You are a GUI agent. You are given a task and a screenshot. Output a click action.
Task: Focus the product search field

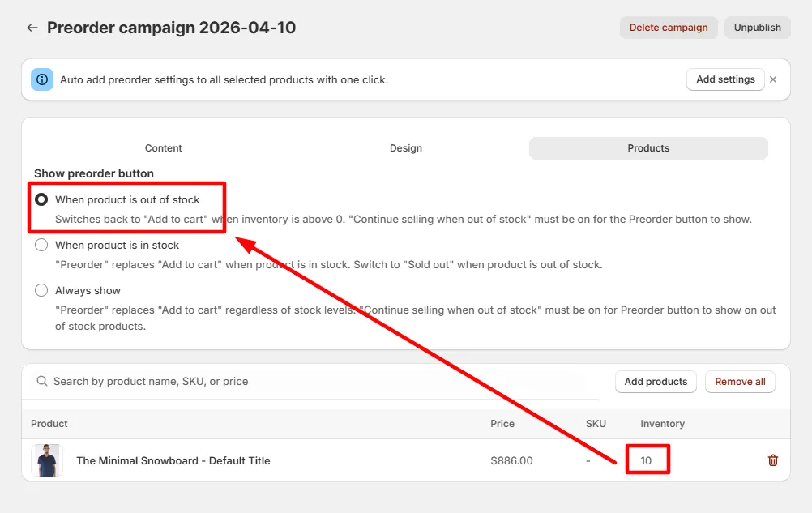(310, 381)
